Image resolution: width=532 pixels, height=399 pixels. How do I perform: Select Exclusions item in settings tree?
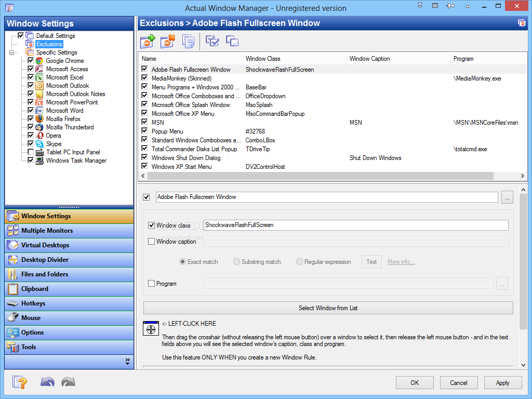[x=49, y=44]
